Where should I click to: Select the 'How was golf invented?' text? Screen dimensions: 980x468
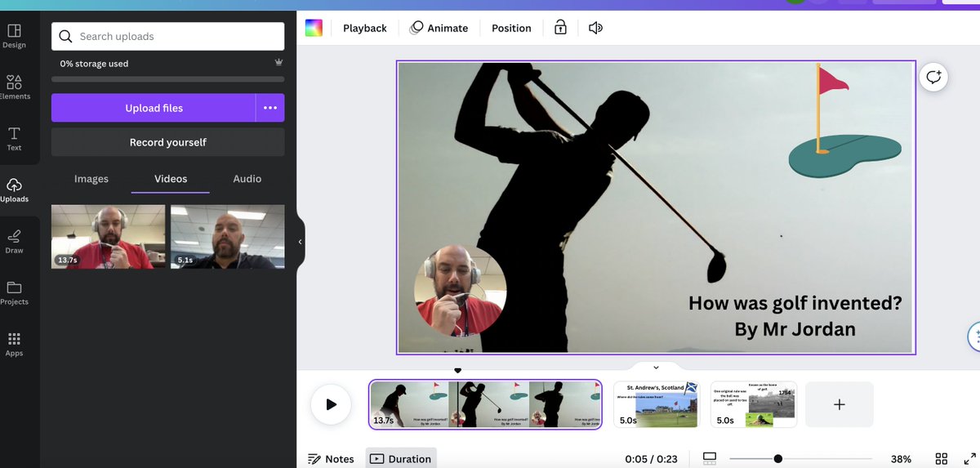(795, 303)
